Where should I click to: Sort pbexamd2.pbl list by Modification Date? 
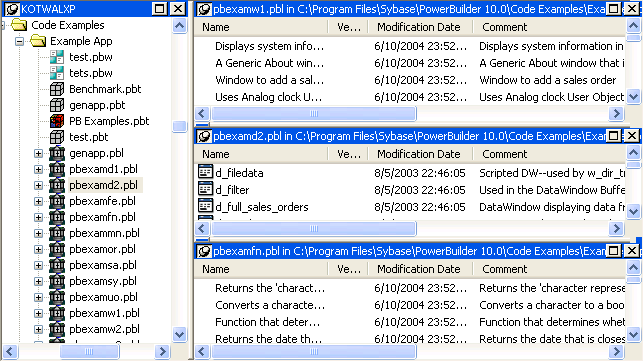pos(420,154)
